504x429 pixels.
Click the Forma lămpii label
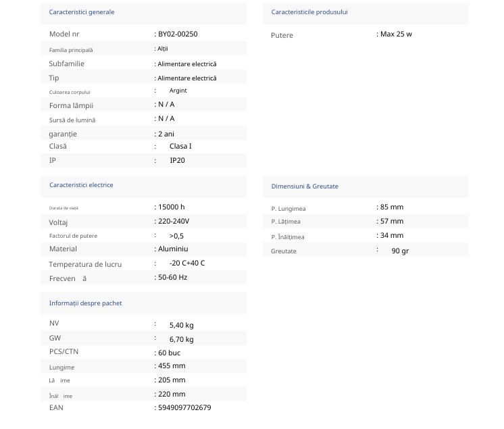click(x=72, y=105)
